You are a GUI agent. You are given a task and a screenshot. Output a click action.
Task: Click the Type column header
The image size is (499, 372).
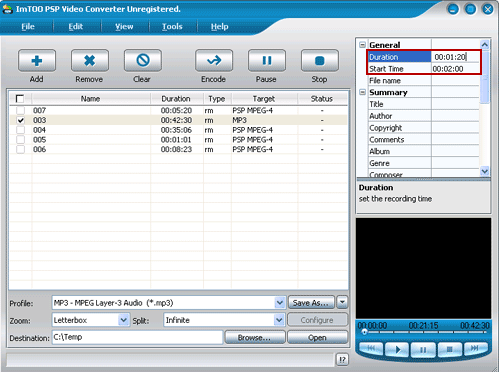(x=217, y=99)
